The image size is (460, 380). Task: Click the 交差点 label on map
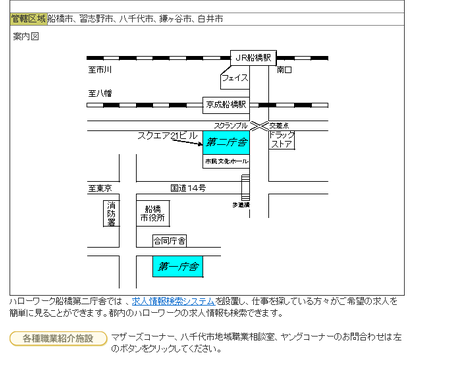pyautogui.click(x=279, y=126)
